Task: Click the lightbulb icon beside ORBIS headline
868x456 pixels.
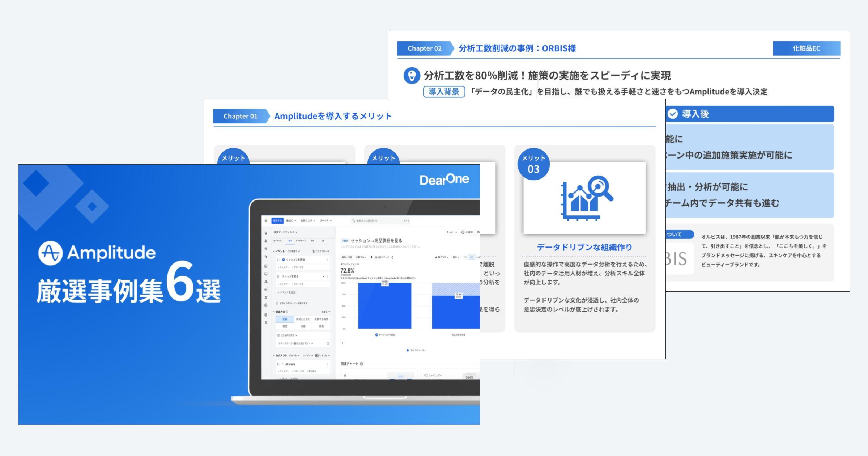Action: pyautogui.click(x=412, y=76)
